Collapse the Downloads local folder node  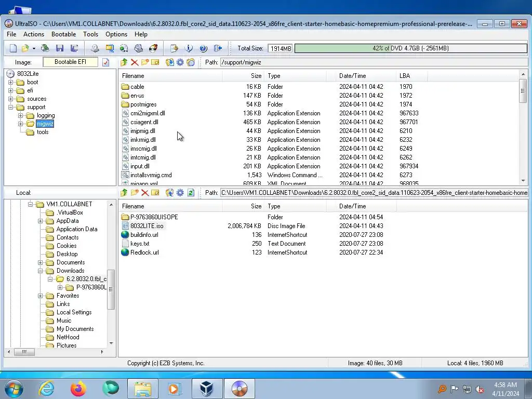(41, 271)
